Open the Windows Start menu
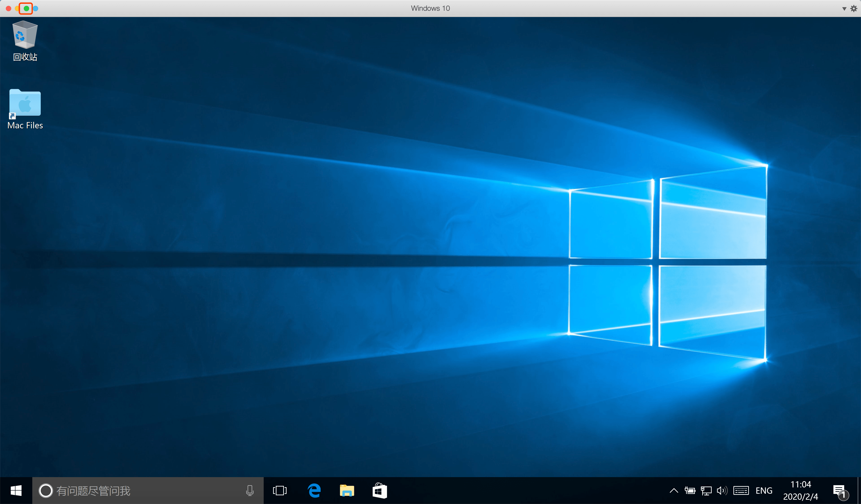The image size is (861, 504). click(x=16, y=491)
